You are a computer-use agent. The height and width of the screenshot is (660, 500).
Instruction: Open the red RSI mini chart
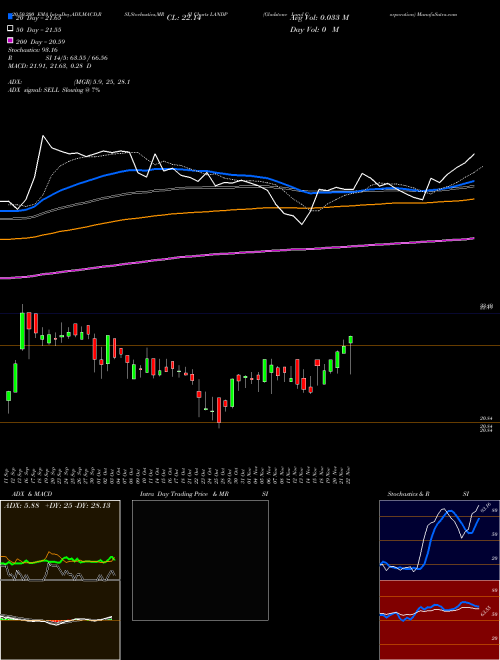[x=439, y=620]
